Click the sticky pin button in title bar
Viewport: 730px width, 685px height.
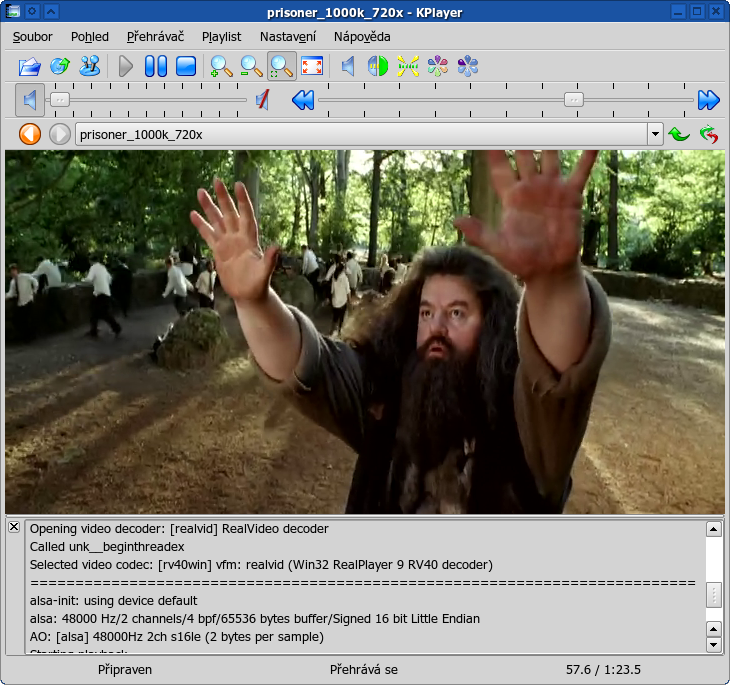[x=32, y=11]
